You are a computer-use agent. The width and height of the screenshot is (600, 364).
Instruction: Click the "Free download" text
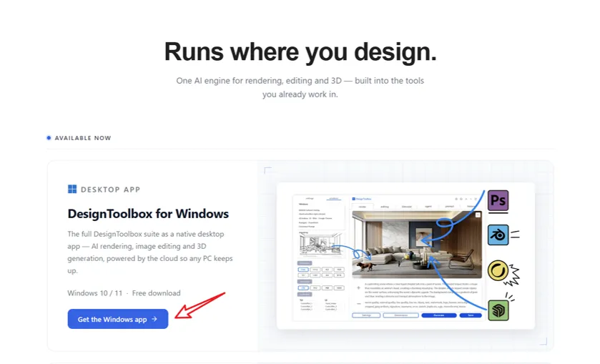pos(156,292)
